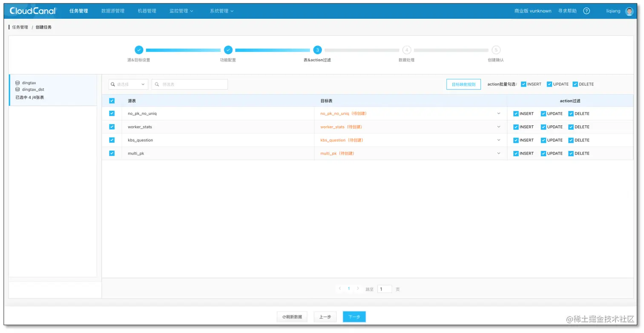Click step 2 completed circle
The height and width of the screenshot is (333, 644).
(228, 50)
